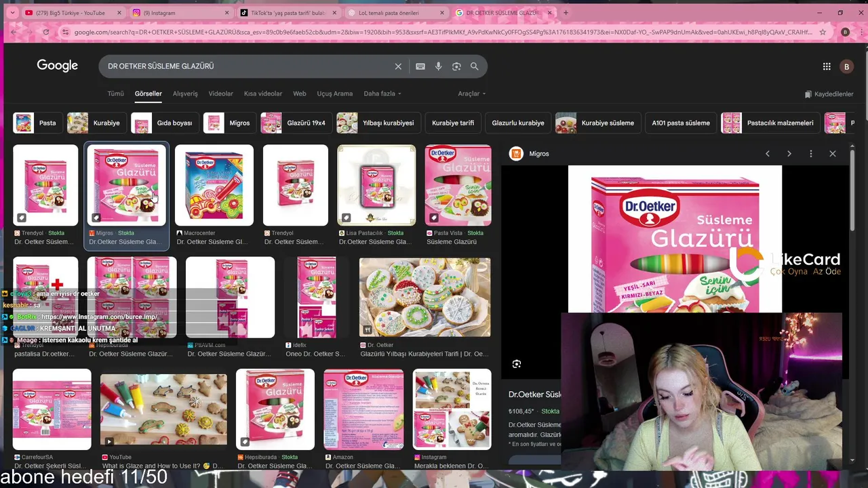Open the Migros source link in preview header
Screen dimensions: 868x488
(530, 154)
